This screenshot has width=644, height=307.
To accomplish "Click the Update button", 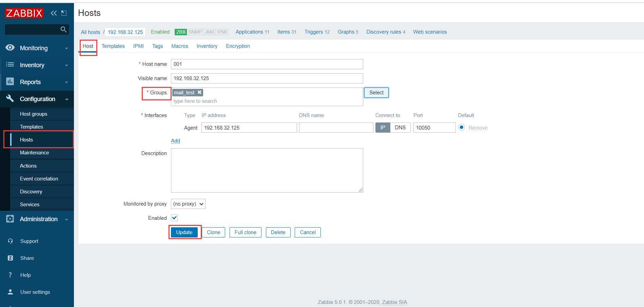I will (x=184, y=232).
